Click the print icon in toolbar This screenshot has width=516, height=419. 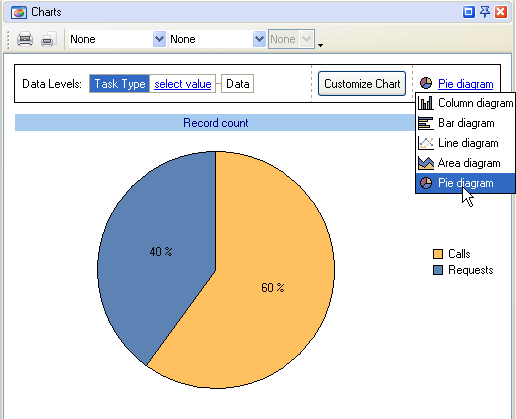click(25, 39)
